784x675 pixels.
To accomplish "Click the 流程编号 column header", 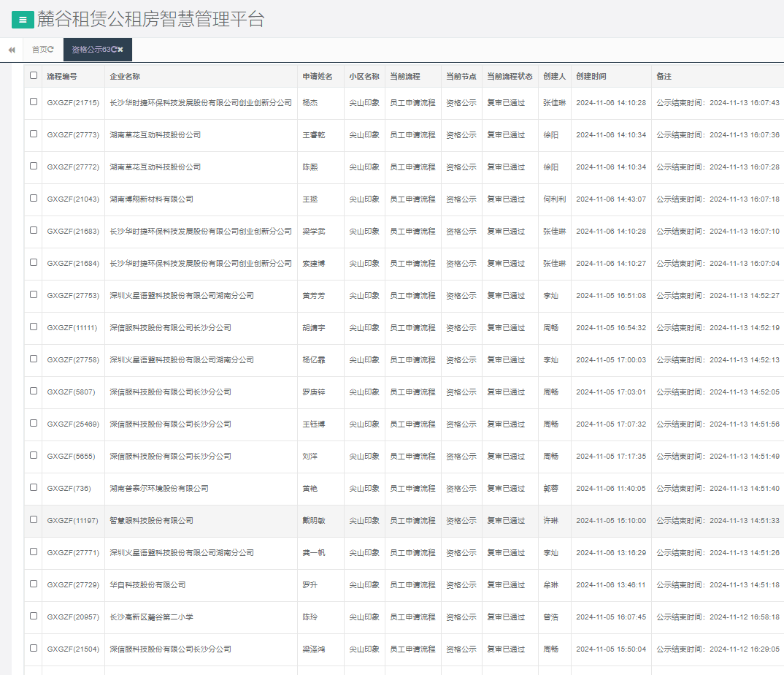I will (x=62, y=76).
